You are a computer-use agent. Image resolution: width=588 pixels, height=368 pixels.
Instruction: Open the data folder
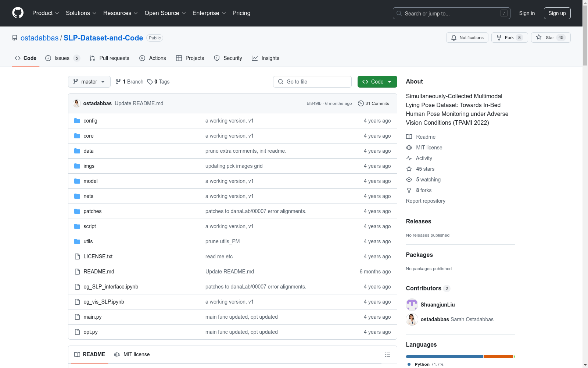coord(89,151)
